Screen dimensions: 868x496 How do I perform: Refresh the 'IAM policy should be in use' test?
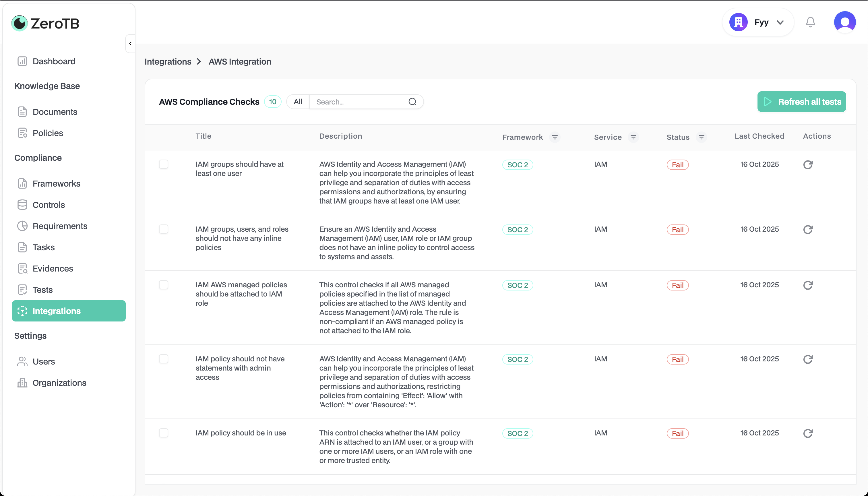808,433
